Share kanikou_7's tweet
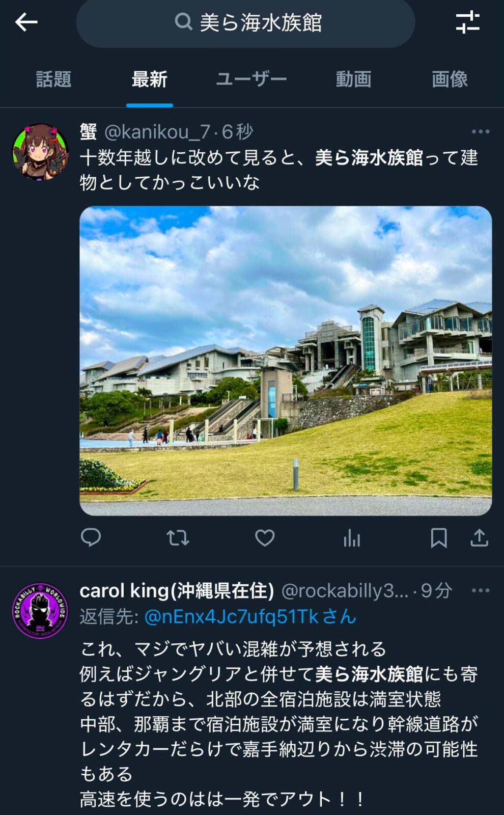This screenshot has width=504, height=815. click(479, 537)
